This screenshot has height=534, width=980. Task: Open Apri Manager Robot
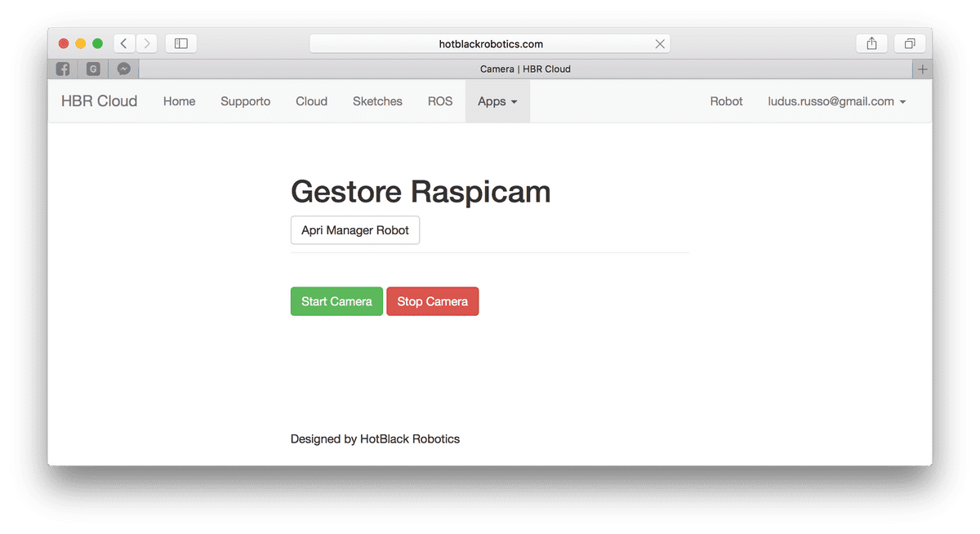point(354,229)
